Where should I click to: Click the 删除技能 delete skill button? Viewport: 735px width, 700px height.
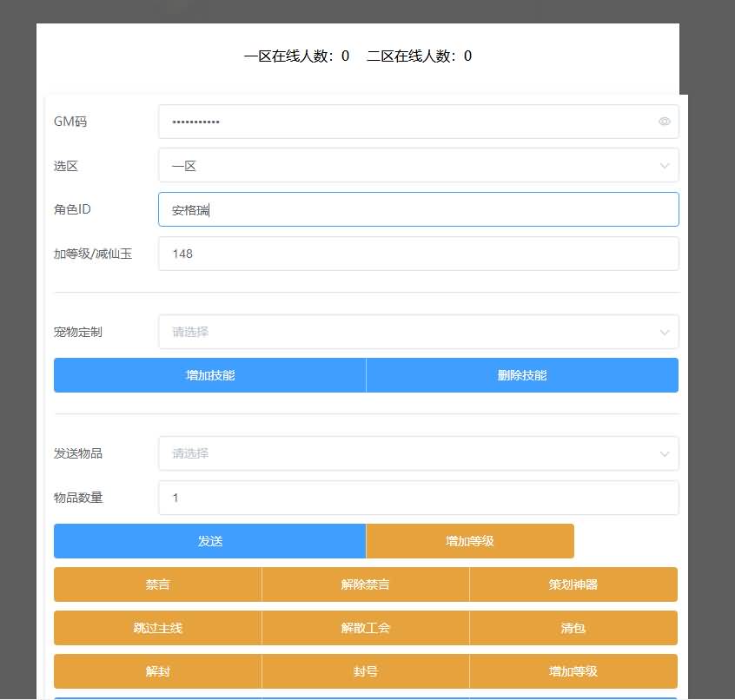[521, 374]
